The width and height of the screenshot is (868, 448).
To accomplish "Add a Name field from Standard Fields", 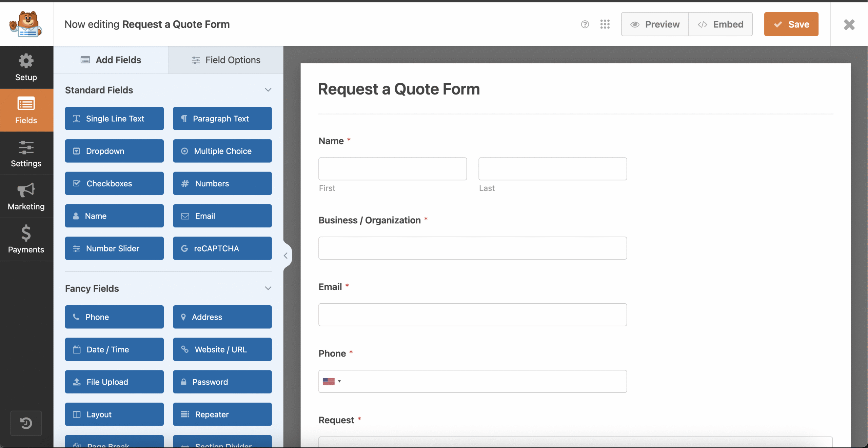I will click(114, 216).
